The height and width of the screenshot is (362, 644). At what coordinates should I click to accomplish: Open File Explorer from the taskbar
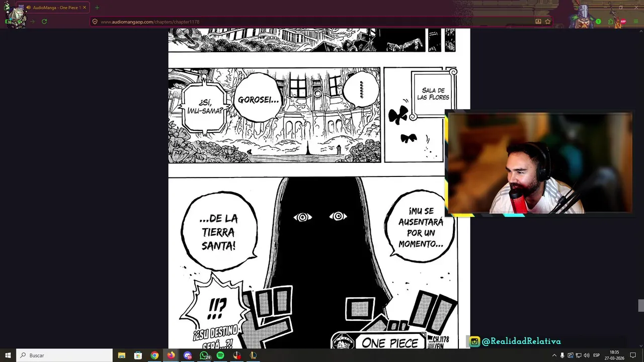pos(121,355)
